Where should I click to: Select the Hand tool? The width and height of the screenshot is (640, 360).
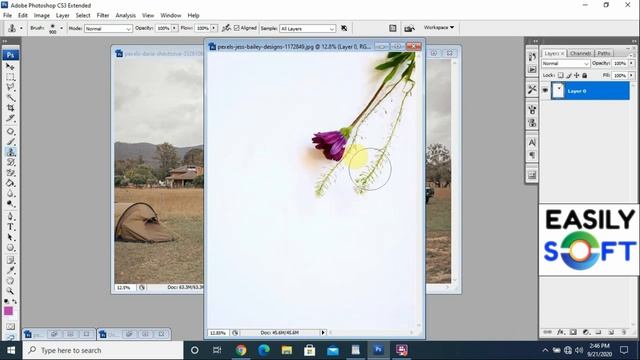(10, 281)
